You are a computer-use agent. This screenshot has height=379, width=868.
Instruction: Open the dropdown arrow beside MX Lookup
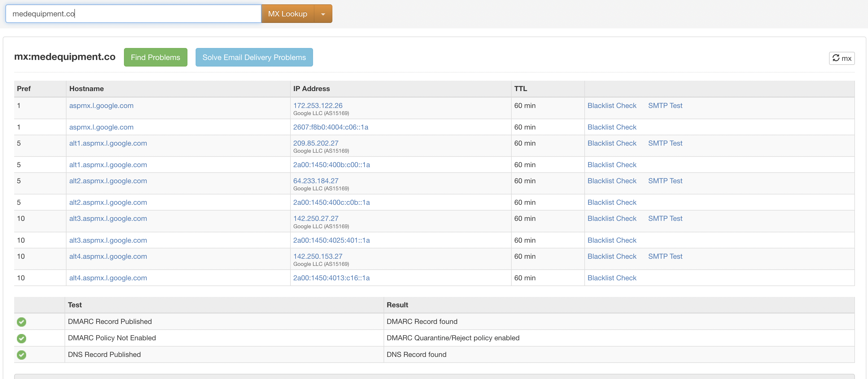pos(323,14)
